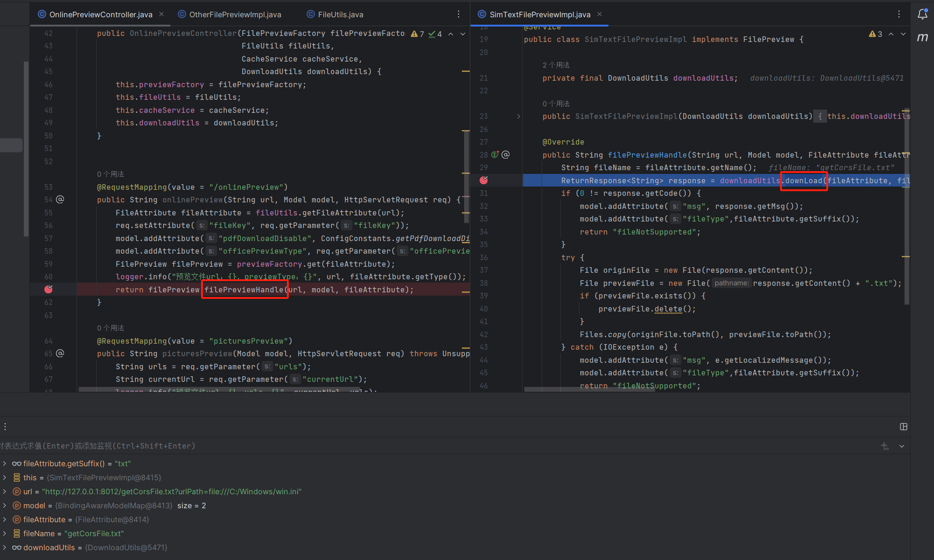This screenshot has height=560, width=934.
Task: Select the url variable value in debugger
Action: click(172, 491)
